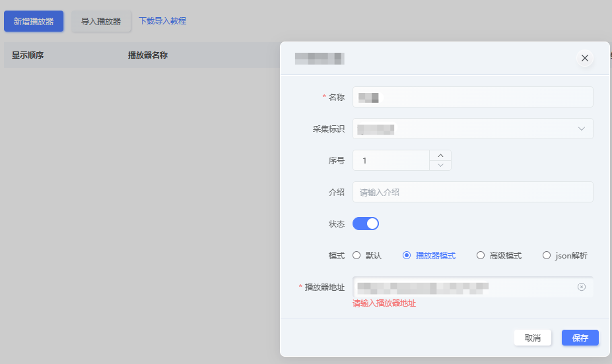Open the 下载导入教程 link
This screenshot has height=364, width=612.
(162, 20)
